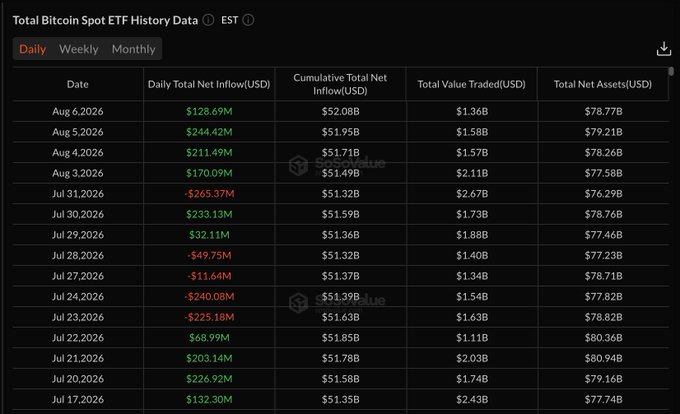Click the $79.21B net assets cell

pyautogui.click(x=603, y=132)
